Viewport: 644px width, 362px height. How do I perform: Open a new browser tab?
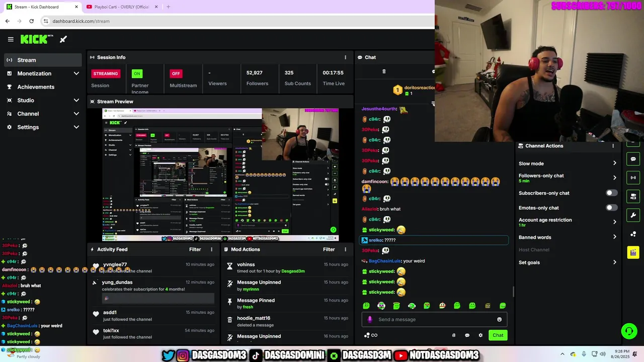(168, 7)
